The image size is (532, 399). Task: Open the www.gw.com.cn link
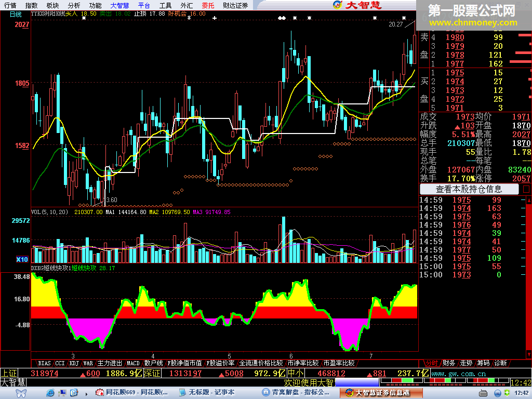(458, 374)
